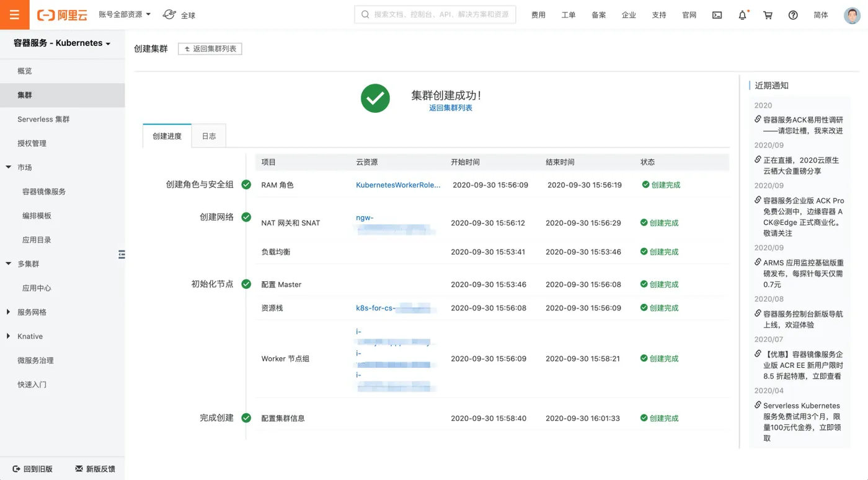Open the shopping cart icon
868x480 pixels.
click(768, 15)
